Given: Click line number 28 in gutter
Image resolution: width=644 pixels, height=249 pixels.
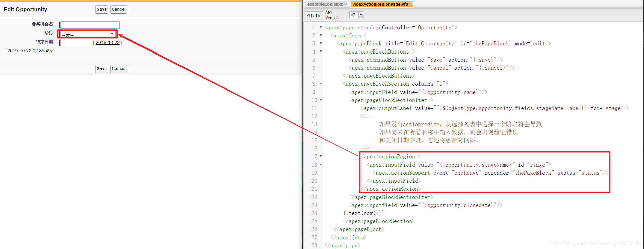Looking at the screenshot, I should 314,245.
